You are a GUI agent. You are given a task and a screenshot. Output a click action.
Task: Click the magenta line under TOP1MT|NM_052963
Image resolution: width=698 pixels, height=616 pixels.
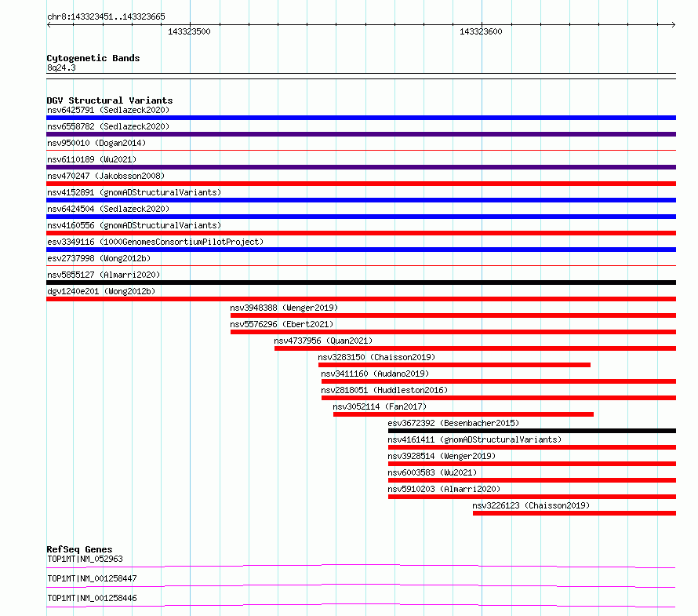point(361,566)
